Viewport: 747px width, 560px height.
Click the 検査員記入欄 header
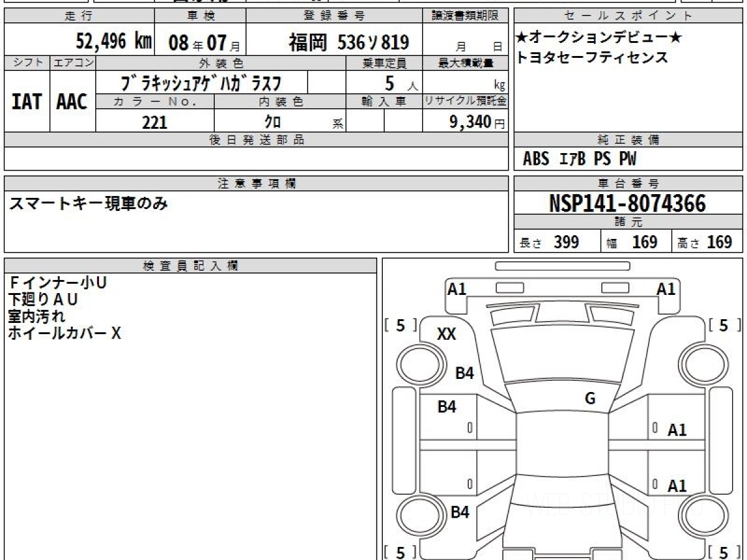(x=190, y=266)
